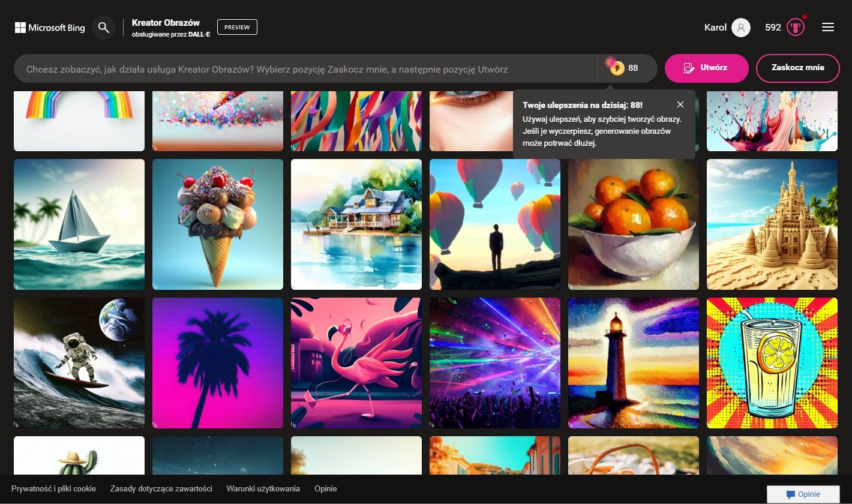Open the hamburger menu icon
This screenshot has height=504, width=852.
pyautogui.click(x=828, y=28)
